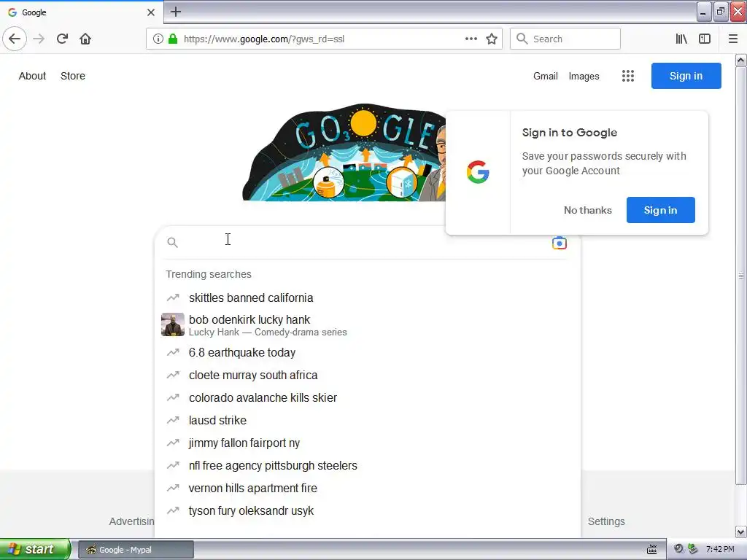Select suggestion bob odenkirk lucky hank
This screenshot has width=747, height=560.
click(367, 324)
